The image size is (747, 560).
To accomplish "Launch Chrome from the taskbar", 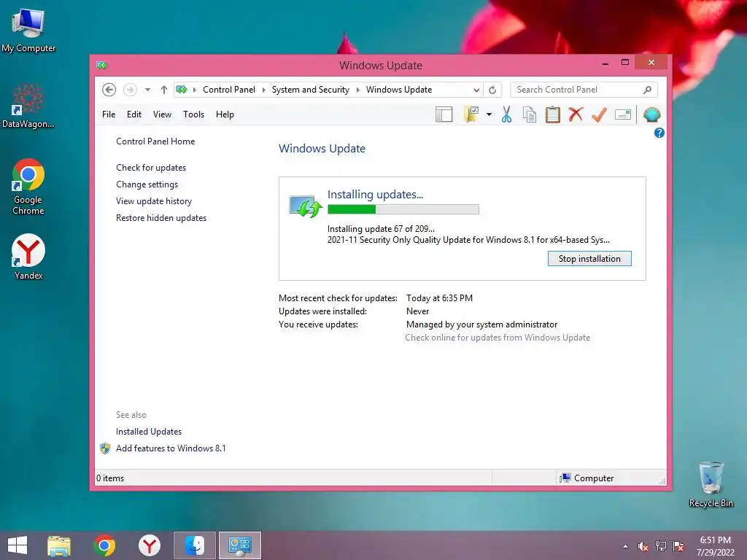I will [104, 545].
